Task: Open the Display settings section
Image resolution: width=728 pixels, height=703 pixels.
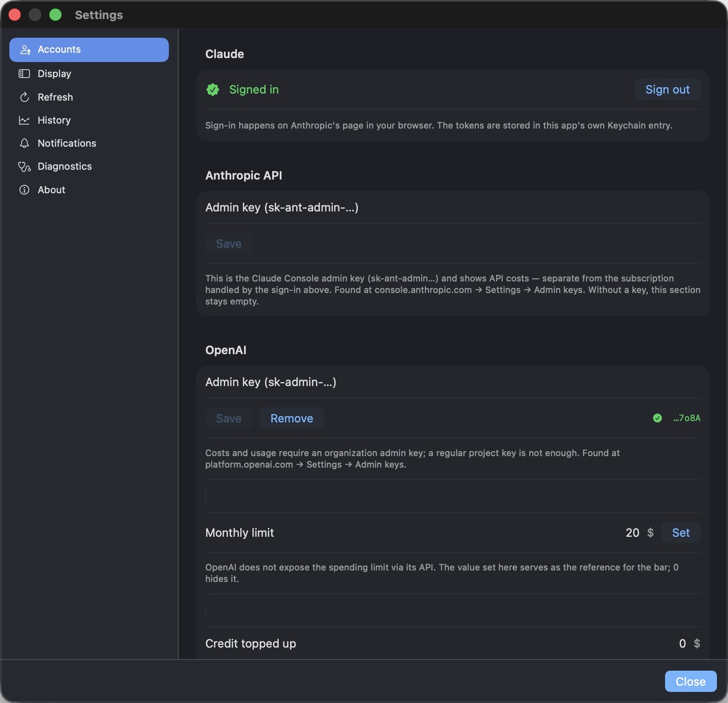Action: [89, 74]
